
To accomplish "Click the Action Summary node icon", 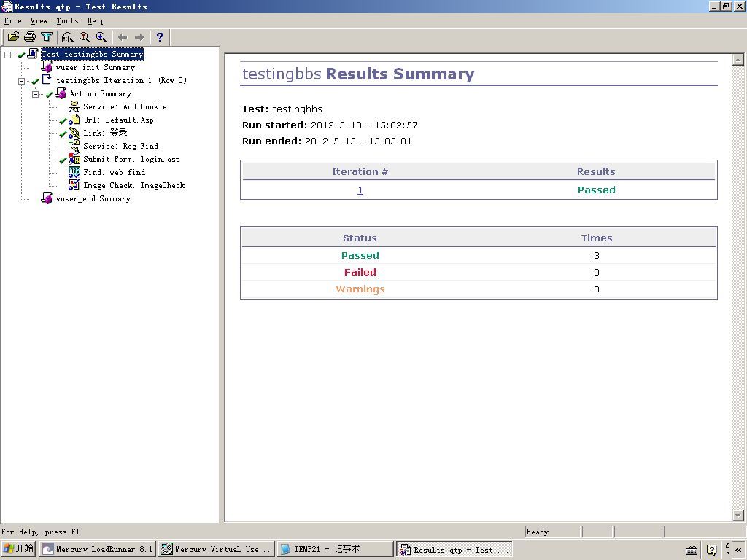I will tap(61, 93).
